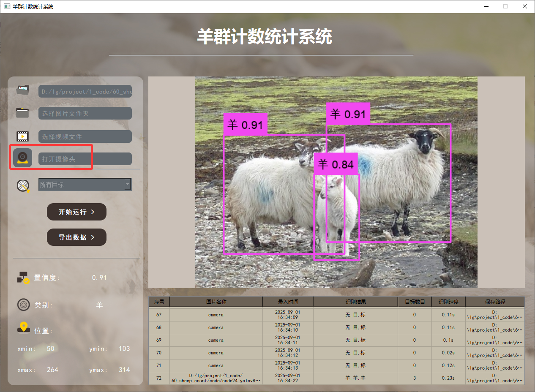
Task: Click the xmax value 264
Action: pos(52,370)
